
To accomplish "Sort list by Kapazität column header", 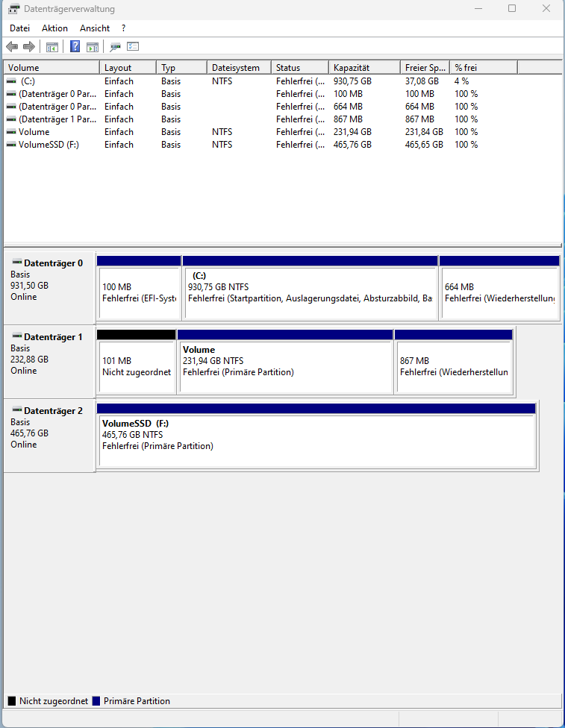I will (365, 68).
